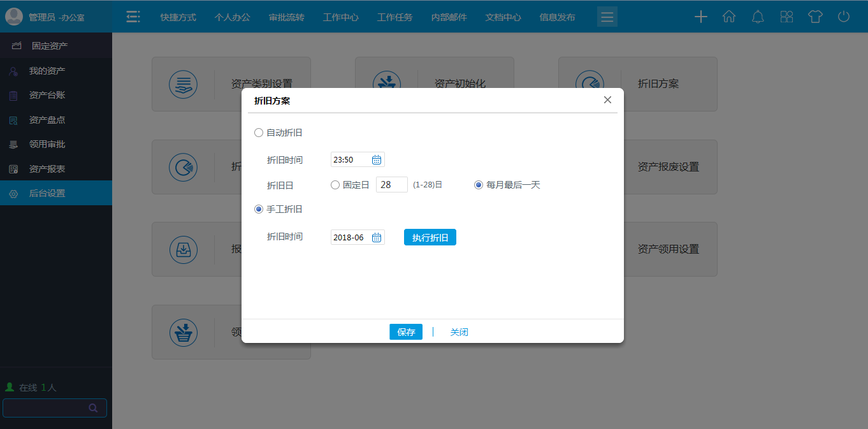The image size is (868, 429).
Task: Choose the 固定日 radio button
Action: [x=335, y=184]
